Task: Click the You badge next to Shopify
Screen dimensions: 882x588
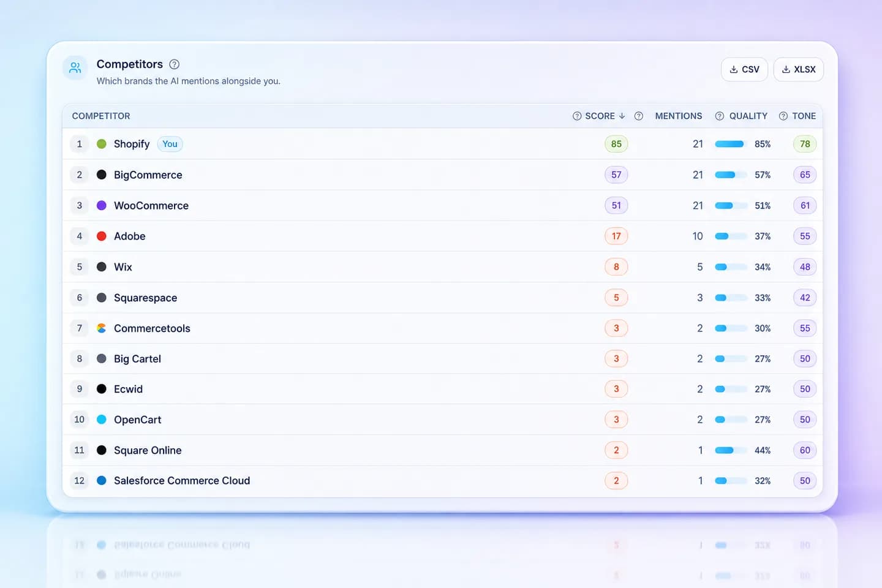Action: (170, 144)
